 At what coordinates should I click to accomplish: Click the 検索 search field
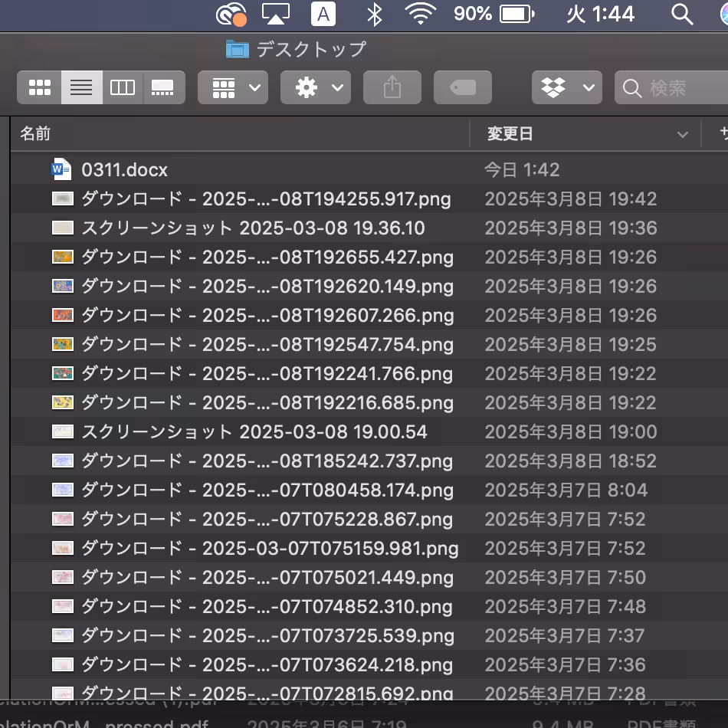pyautogui.click(x=671, y=87)
